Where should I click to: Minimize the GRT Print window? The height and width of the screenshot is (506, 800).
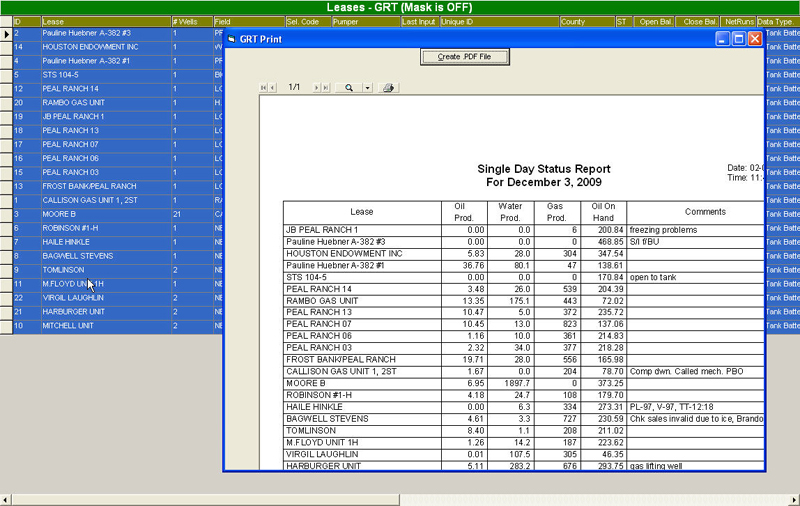722,39
